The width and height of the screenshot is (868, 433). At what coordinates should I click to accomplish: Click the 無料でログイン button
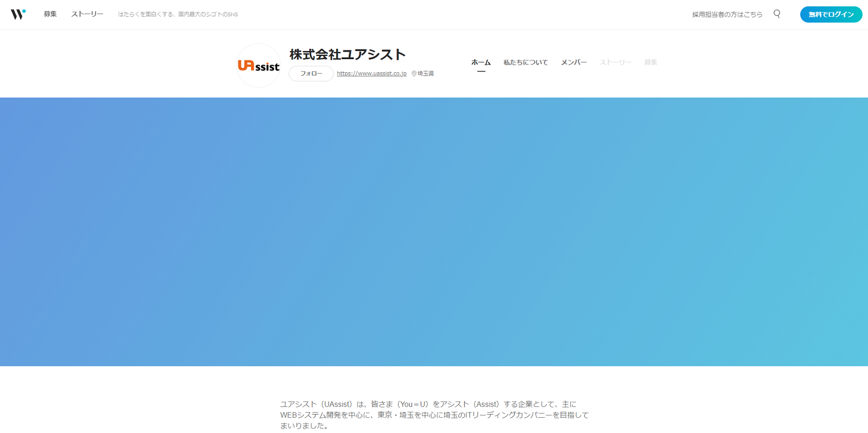coord(831,15)
